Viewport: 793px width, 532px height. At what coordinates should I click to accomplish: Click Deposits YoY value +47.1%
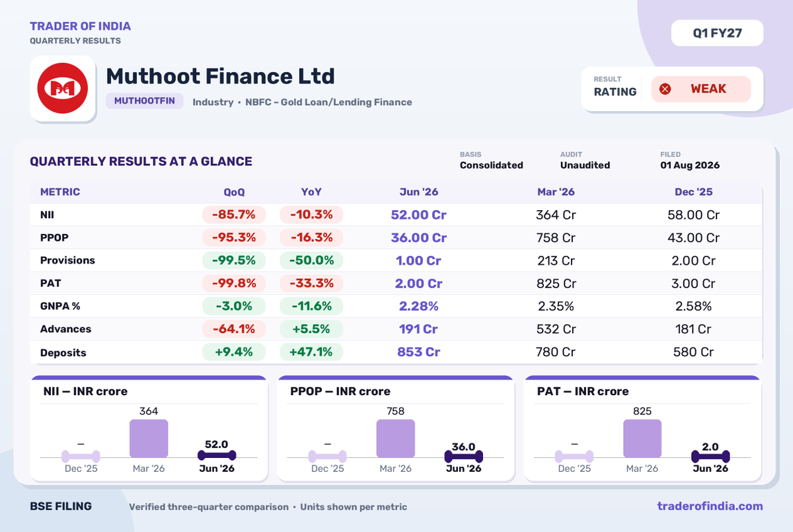click(x=311, y=352)
